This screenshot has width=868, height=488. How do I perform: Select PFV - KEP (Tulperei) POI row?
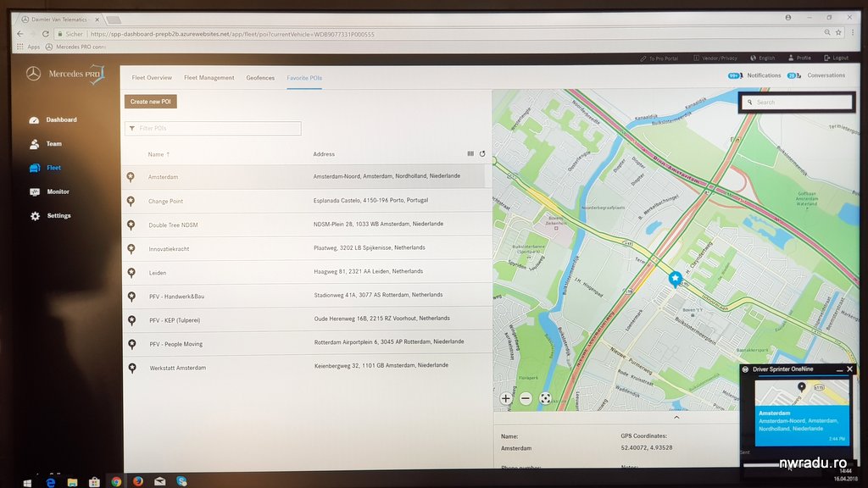tap(306, 319)
